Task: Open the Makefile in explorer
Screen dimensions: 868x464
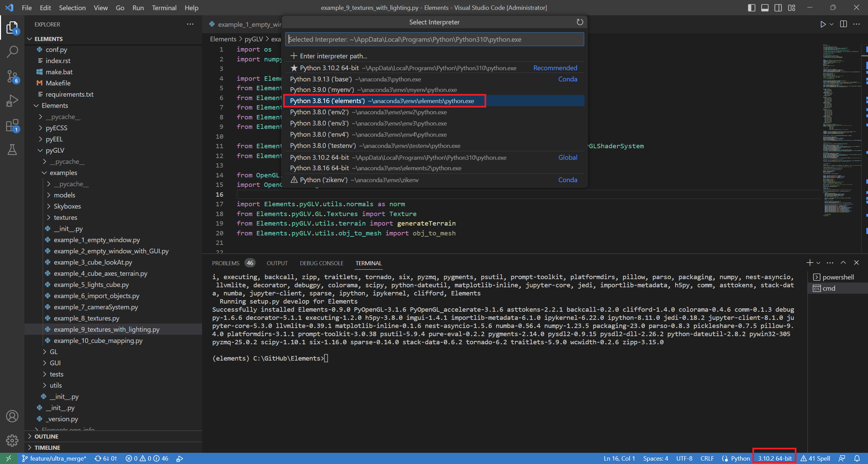Action: coord(58,83)
